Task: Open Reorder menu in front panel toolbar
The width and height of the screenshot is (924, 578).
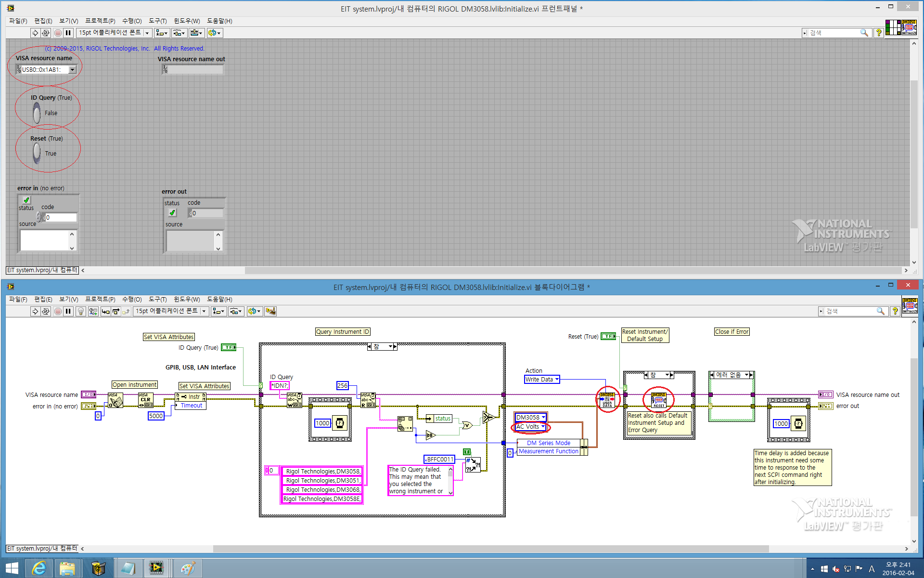Action: pyautogui.click(x=215, y=33)
